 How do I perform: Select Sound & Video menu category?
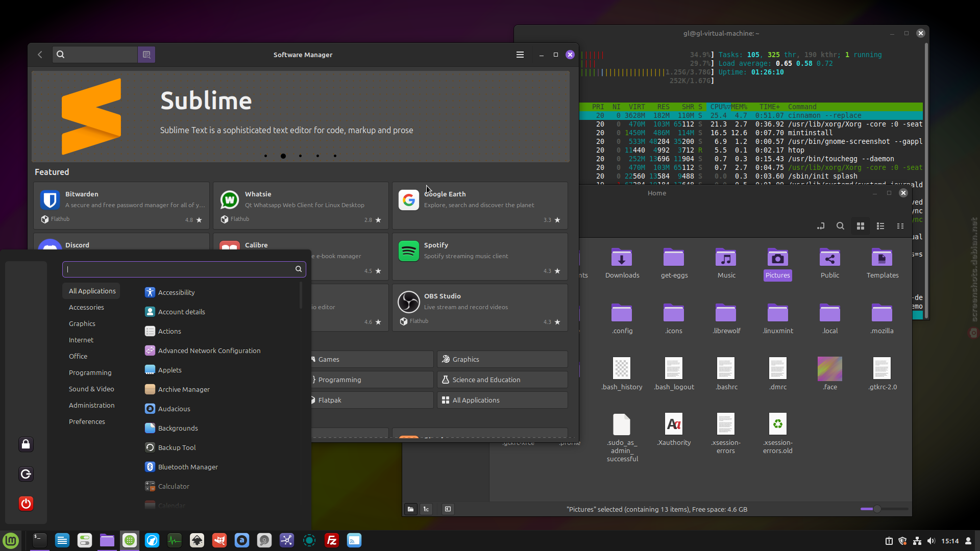click(91, 389)
